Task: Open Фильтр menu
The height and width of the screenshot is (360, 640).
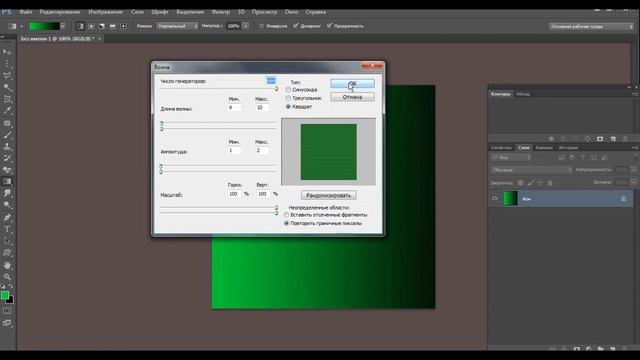Action: tap(221, 12)
